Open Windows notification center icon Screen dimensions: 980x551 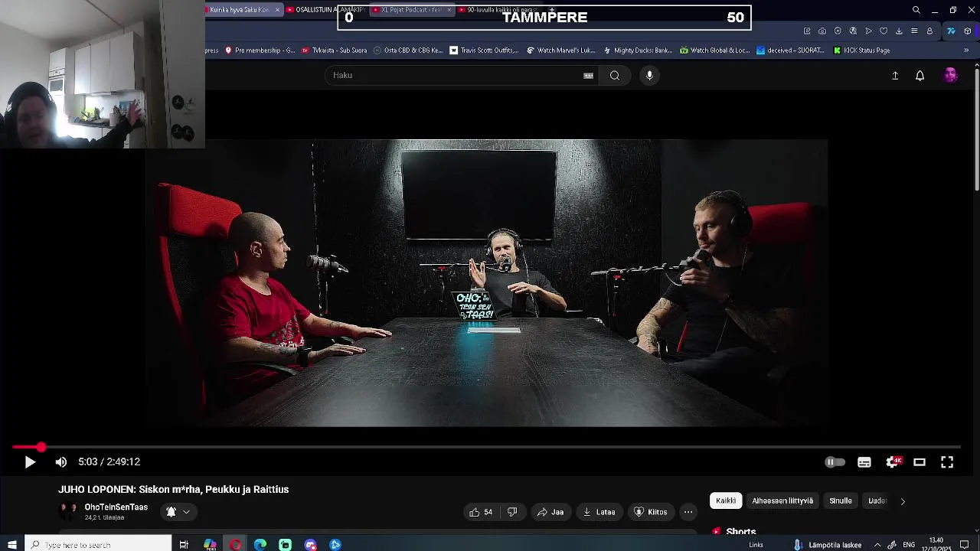click(x=965, y=545)
